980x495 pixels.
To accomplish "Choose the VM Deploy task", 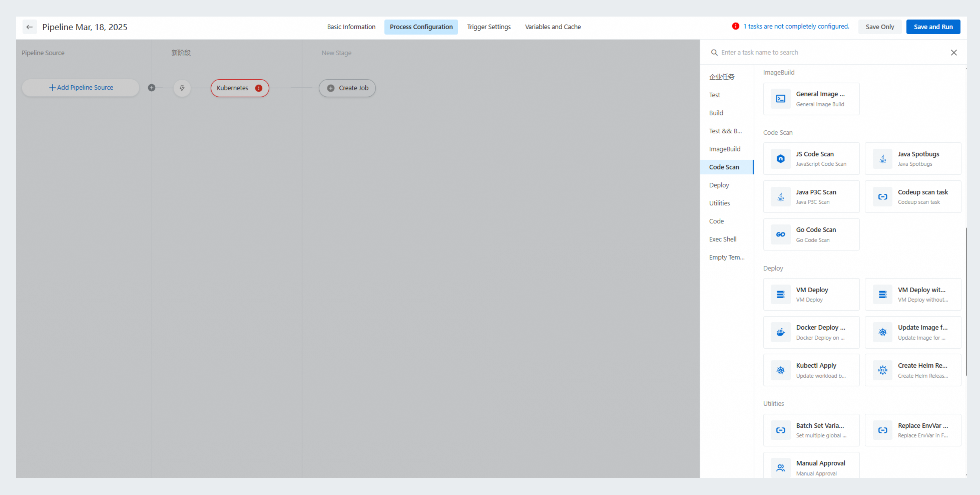I will [x=811, y=294].
